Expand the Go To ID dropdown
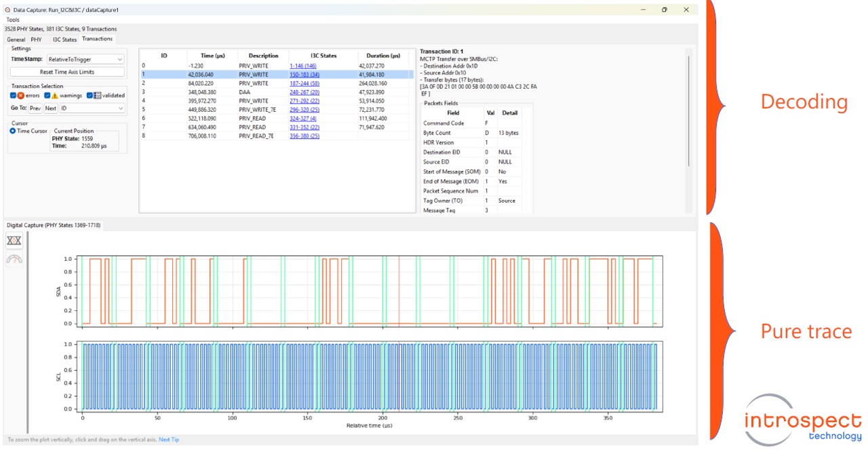 (92, 108)
